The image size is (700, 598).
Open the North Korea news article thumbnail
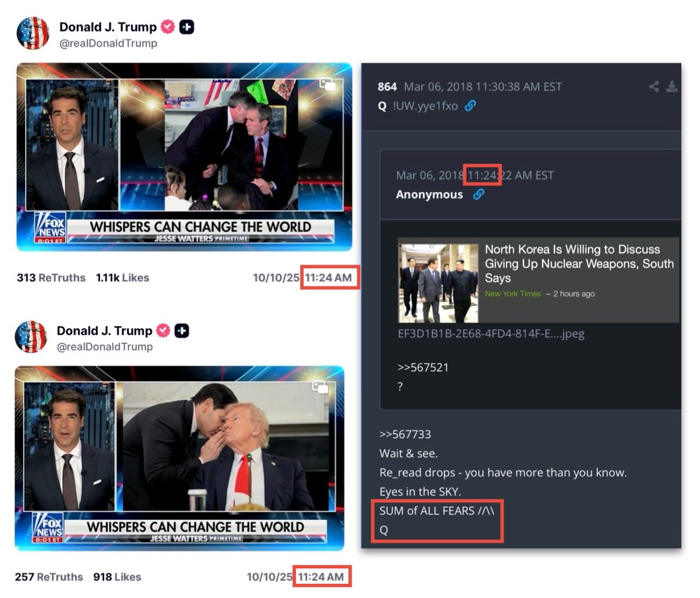click(x=438, y=283)
